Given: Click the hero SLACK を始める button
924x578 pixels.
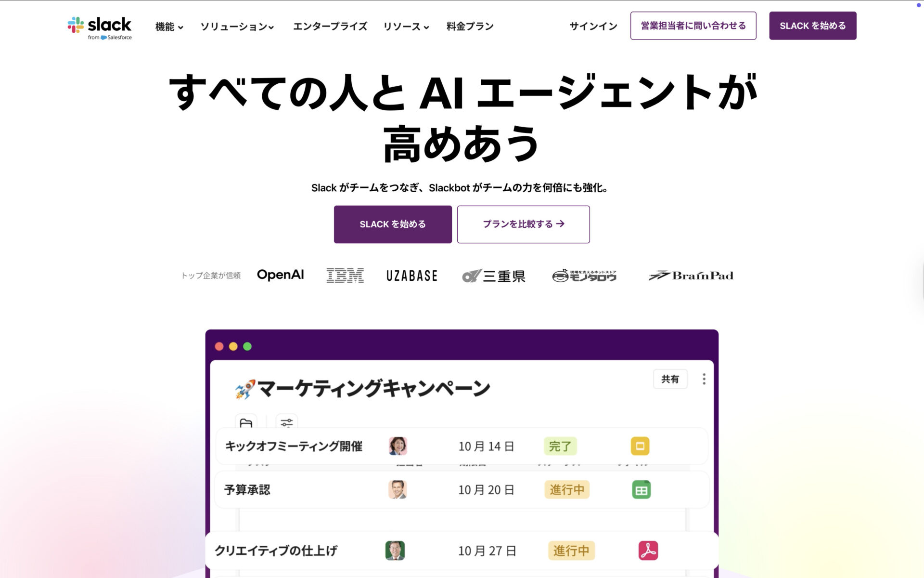Looking at the screenshot, I should point(393,224).
